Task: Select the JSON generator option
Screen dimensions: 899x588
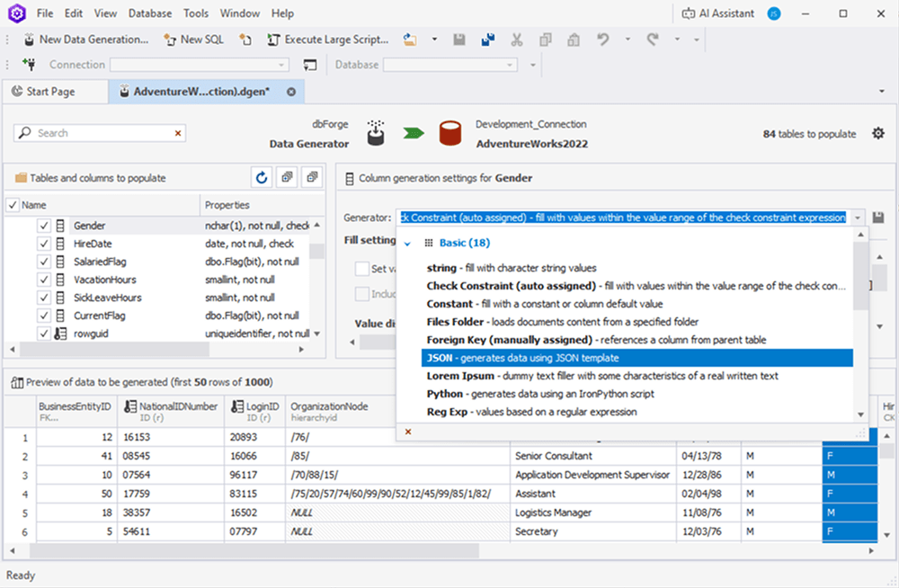Action: point(637,358)
